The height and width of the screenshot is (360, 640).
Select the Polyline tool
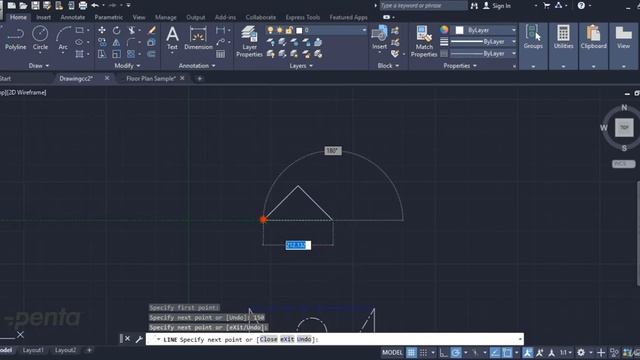(16, 38)
